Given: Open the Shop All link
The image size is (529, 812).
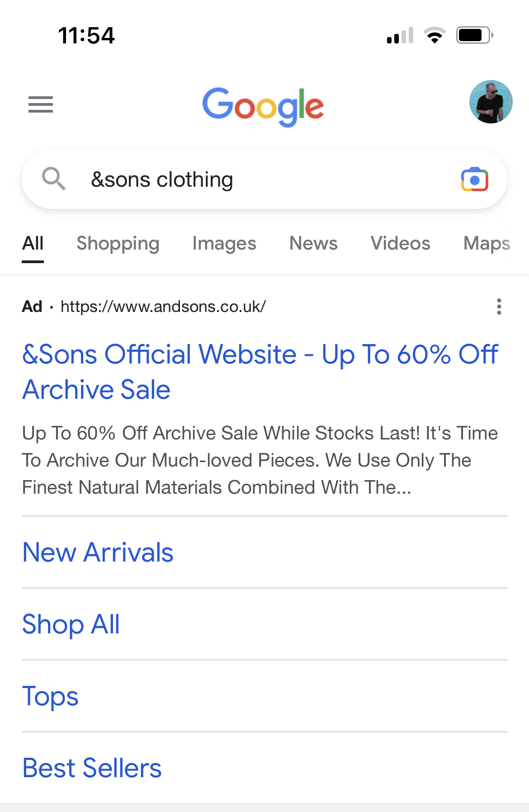Looking at the screenshot, I should pyautogui.click(x=71, y=624).
